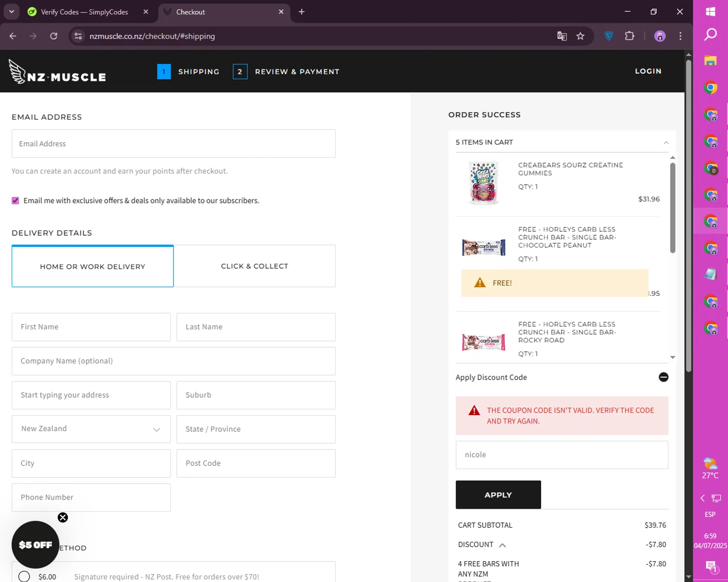Open site information icon in address bar

pos(78,36)
